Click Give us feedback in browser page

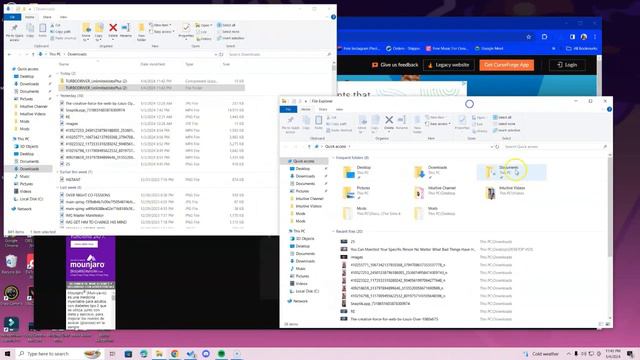point(395,65)
